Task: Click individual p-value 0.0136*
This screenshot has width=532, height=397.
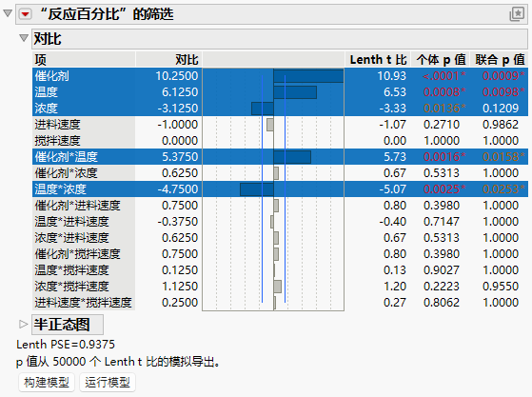Action: pos(444,109)
